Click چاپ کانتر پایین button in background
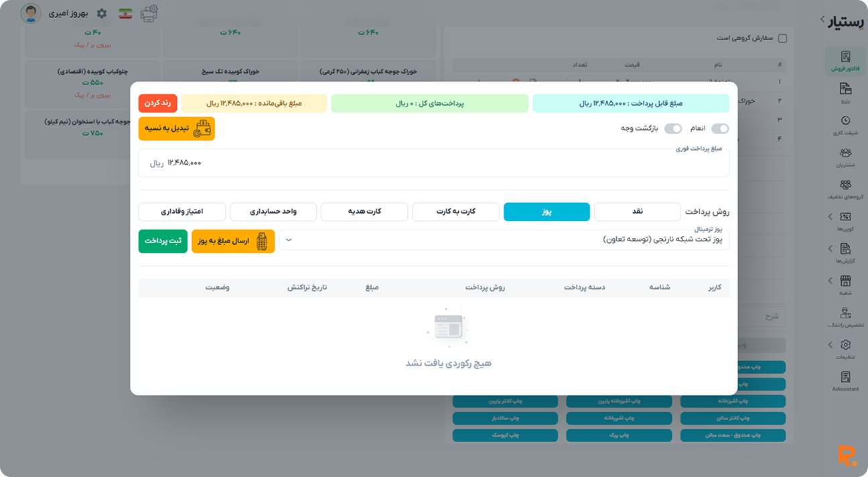This screenshot has height=477, width=868. [x=505, y=401]
